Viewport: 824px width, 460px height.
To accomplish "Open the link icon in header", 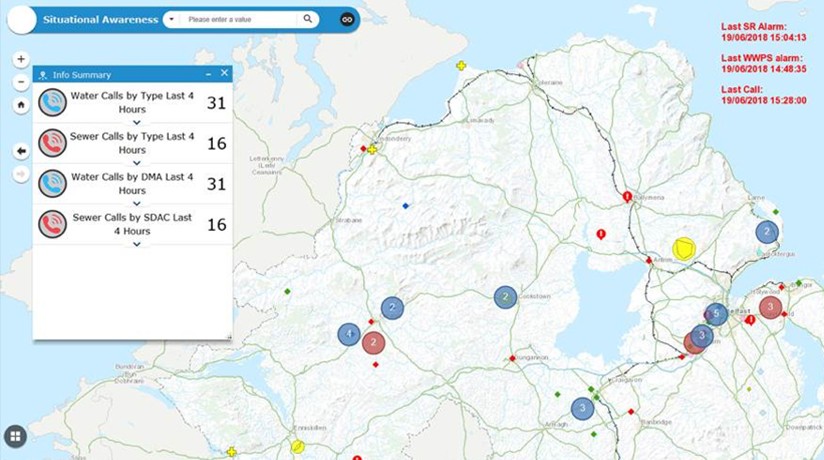I will [347, 19].
